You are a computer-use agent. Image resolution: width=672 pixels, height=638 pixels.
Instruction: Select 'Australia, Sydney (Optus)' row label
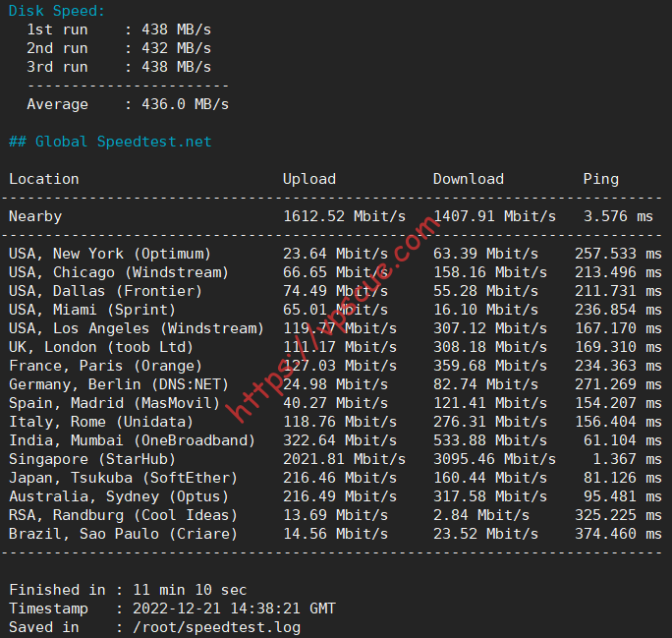[x=119, y=496]
